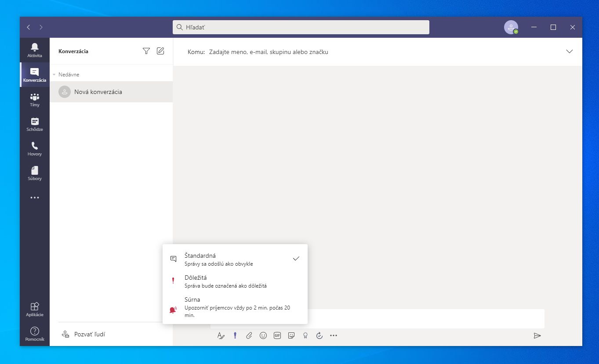Open the profile avatar menu
The width and height of the screenshot is (599, 364).
point(511,27)
